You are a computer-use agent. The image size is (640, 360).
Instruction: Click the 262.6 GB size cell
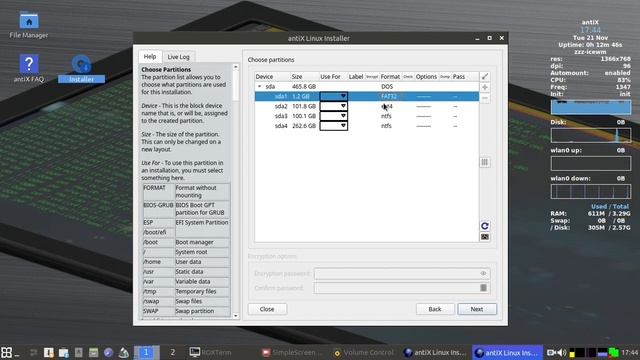pyautogui.click(x=304, y=126)
